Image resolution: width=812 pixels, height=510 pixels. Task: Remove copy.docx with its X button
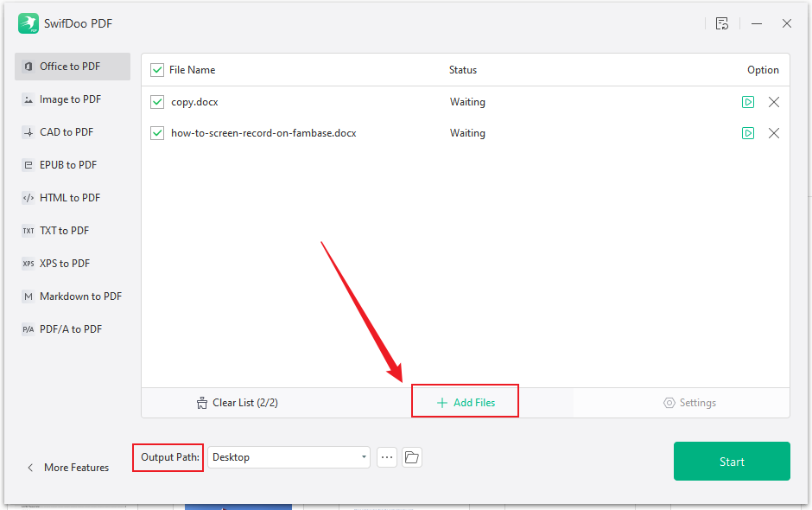pyautogui.click(x=773, y=101)
